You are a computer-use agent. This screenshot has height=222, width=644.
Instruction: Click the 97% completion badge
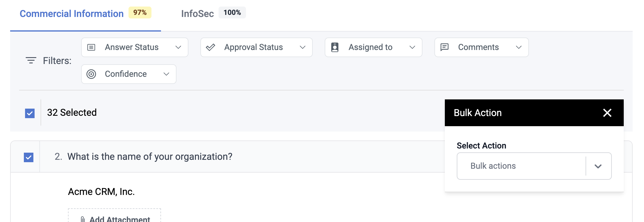(140, 12)
